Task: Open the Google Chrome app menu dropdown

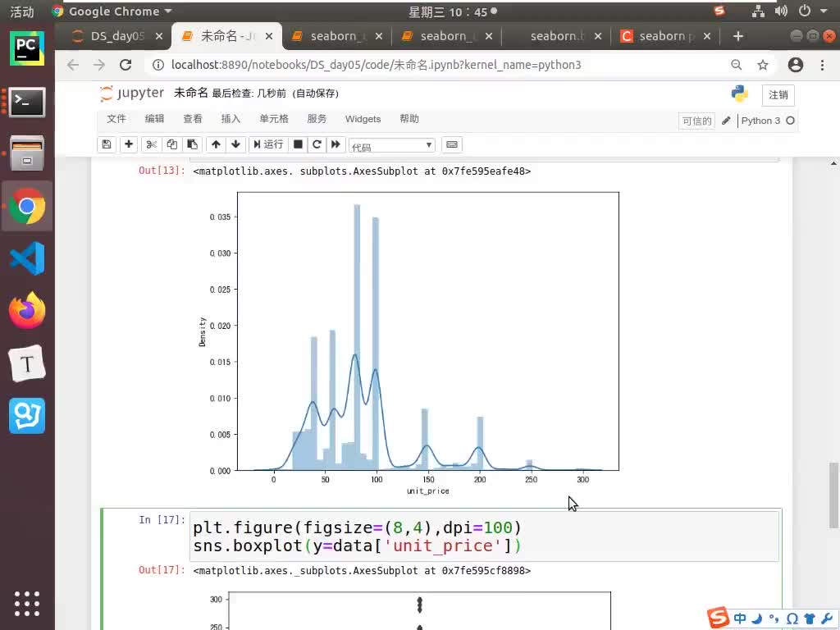Action: tap(112, 11)
